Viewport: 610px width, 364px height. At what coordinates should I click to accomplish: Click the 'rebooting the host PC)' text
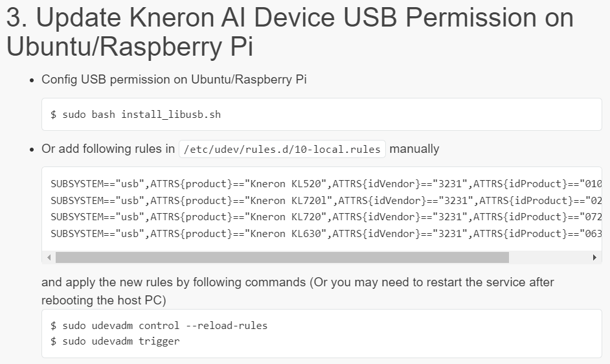coord(104,300)
